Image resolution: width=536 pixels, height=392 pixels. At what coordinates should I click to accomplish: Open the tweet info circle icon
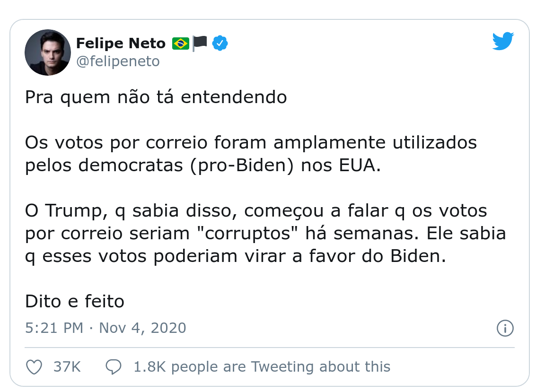[x=505, y=328]
